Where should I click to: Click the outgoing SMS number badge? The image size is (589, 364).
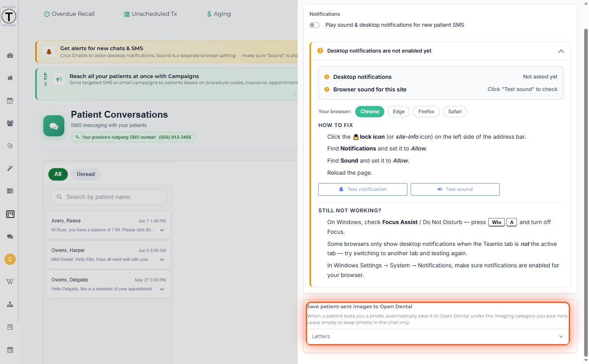[x=133, y=137]
